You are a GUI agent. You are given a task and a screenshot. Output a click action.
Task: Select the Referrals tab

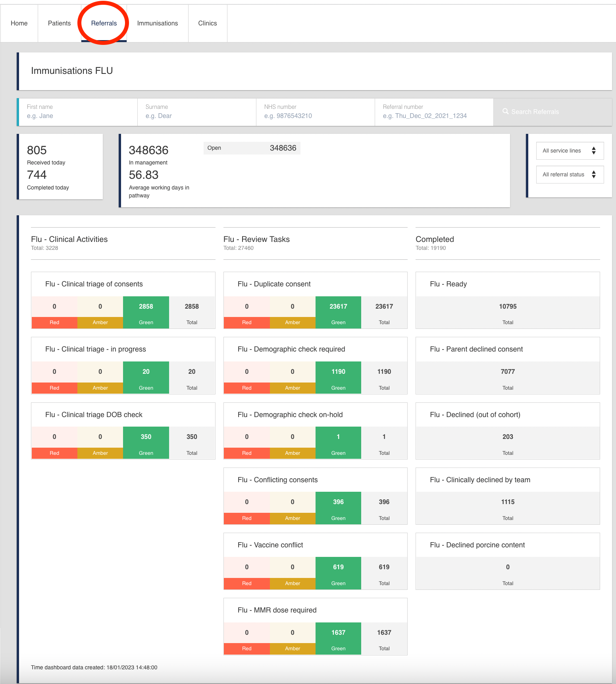click(104, 23)
